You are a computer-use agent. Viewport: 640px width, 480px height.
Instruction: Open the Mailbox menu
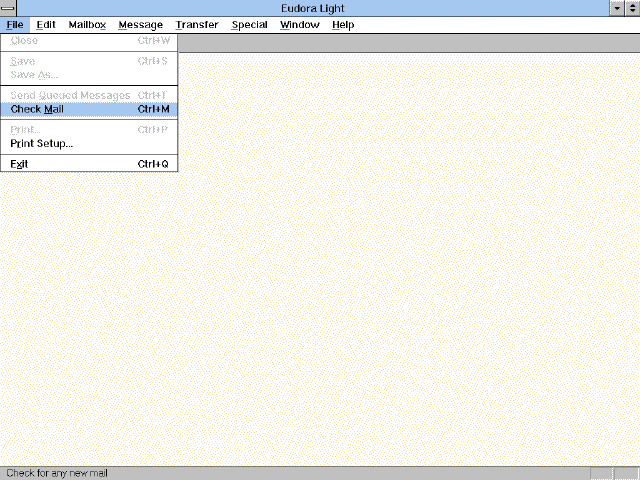[87, 25]
